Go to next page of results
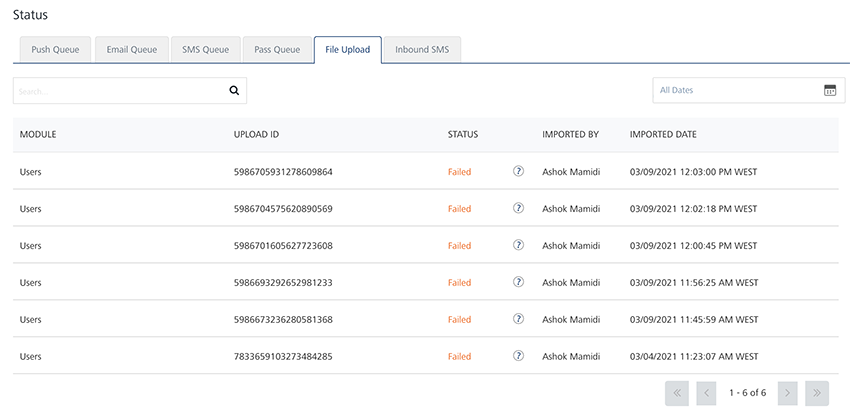The height and width of the screenshot is (415, 850). (787, 394)
